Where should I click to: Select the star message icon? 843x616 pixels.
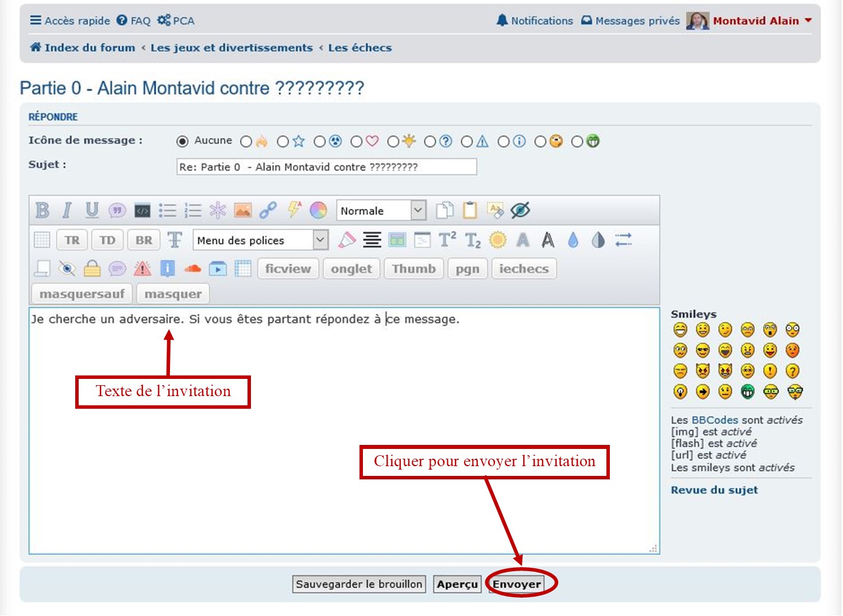pos(283,141)
